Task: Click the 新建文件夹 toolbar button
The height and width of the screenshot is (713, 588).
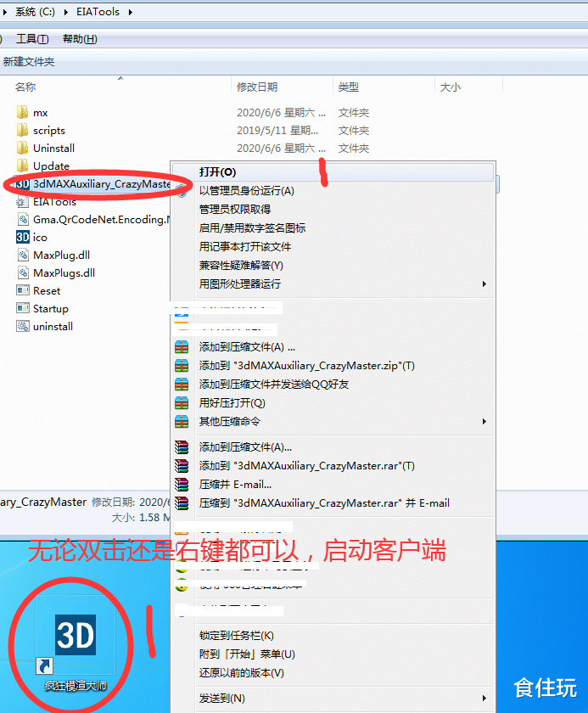Action: click(29, 62)
